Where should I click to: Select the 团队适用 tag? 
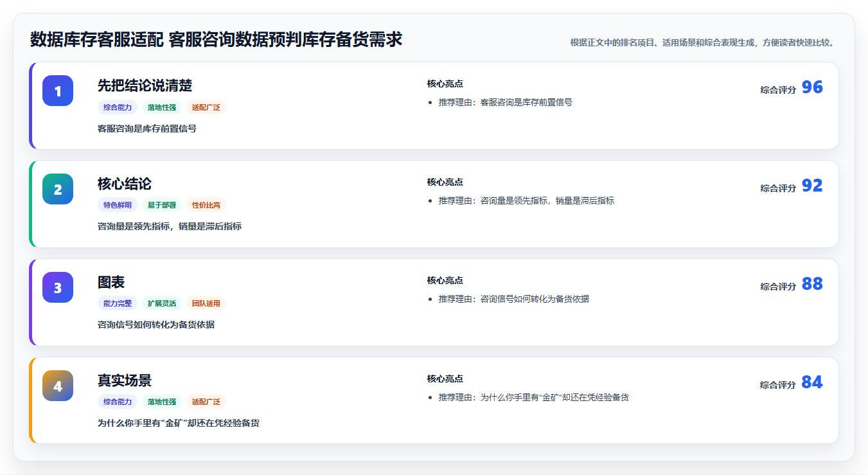(x=206, y=303)
